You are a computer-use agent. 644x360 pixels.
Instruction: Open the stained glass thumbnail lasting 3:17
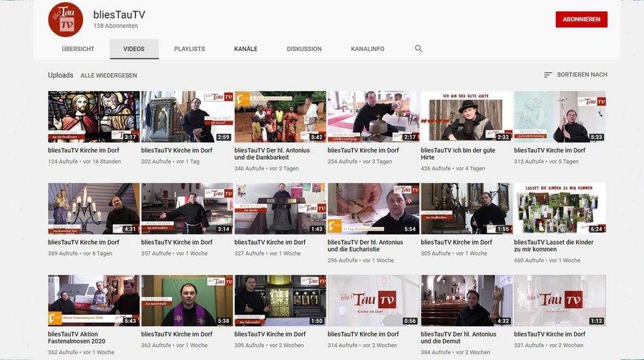(x=94, y=117)
